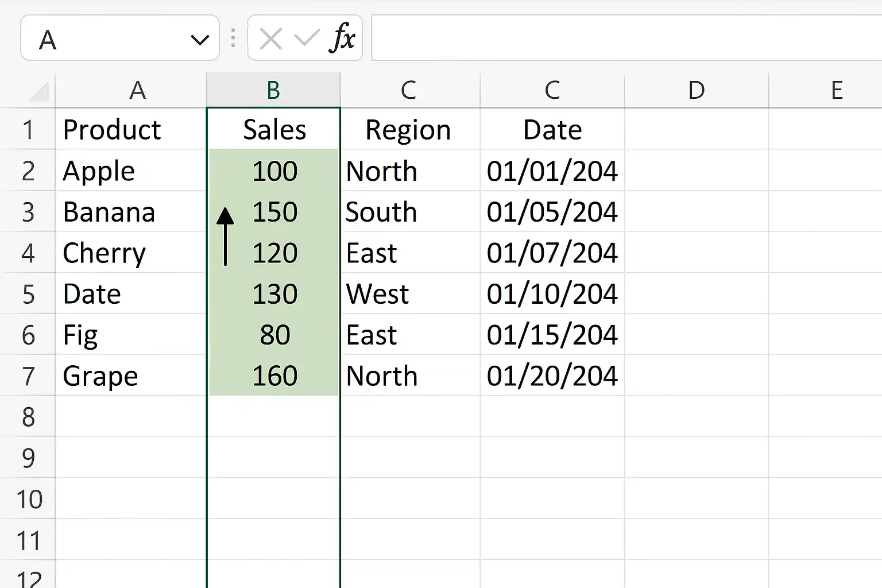The width and height of the screenshot is (882, 588).
Task: Select column B header
Action: 273,90
